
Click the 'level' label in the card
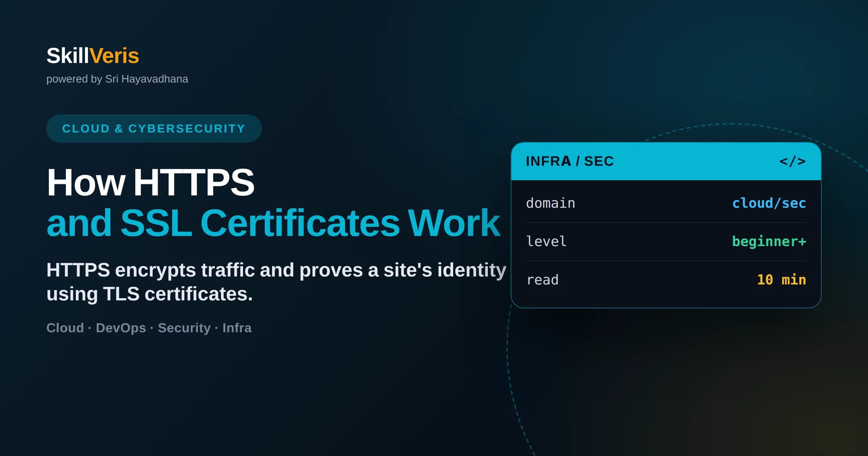pyautogui.click(x=546, y=241)
